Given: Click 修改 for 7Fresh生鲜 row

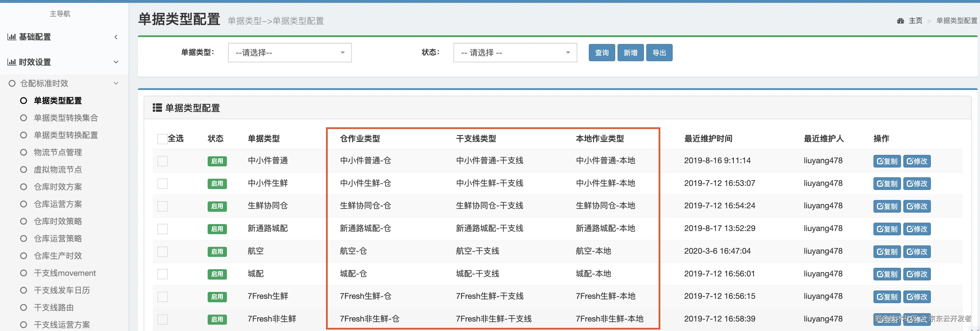Looking at the screenshot, I should click(917, 297).
